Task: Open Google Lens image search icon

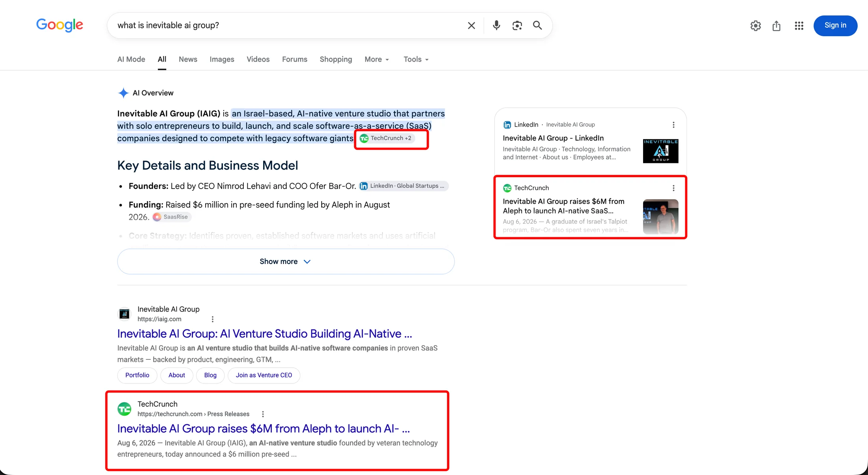Action: tap(517, 26)
